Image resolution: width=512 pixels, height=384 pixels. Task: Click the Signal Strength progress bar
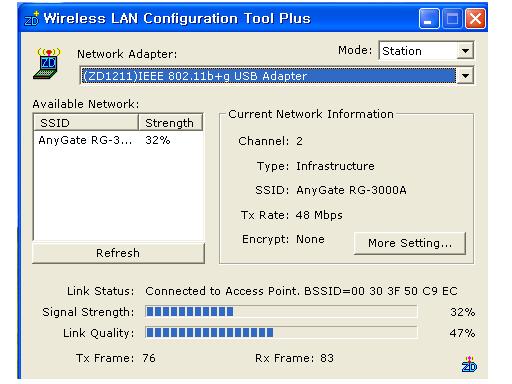tap(281, 312)
